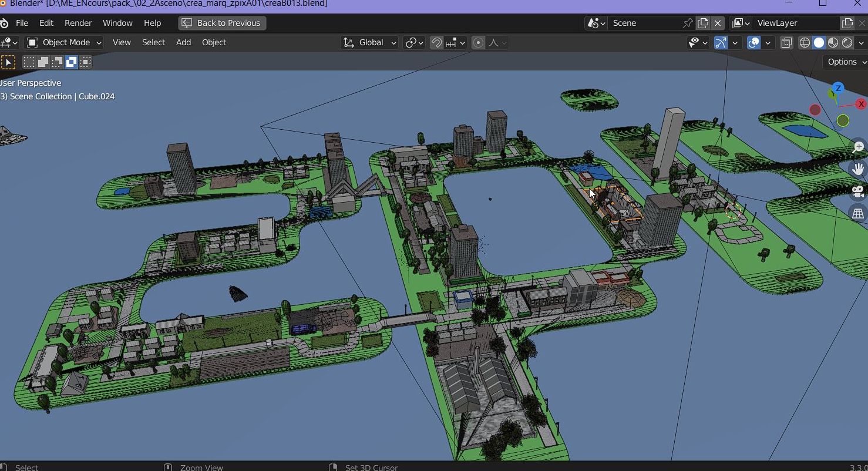Image resolution: width=868 pixels, height=471 pixels.
Task: Expand the Options dropdown
Action: (x=846, y=62)
